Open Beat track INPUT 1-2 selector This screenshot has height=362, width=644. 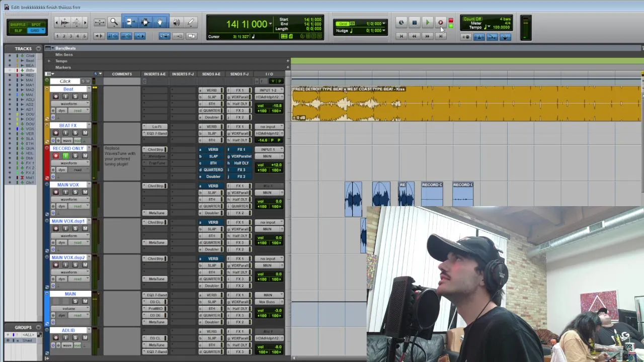coord(269,90)
